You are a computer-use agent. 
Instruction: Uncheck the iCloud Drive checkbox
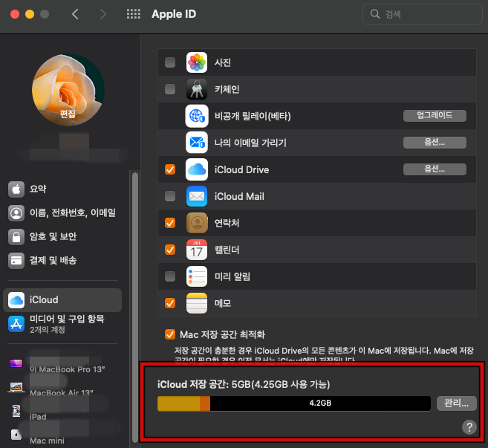tap(170, 169)
